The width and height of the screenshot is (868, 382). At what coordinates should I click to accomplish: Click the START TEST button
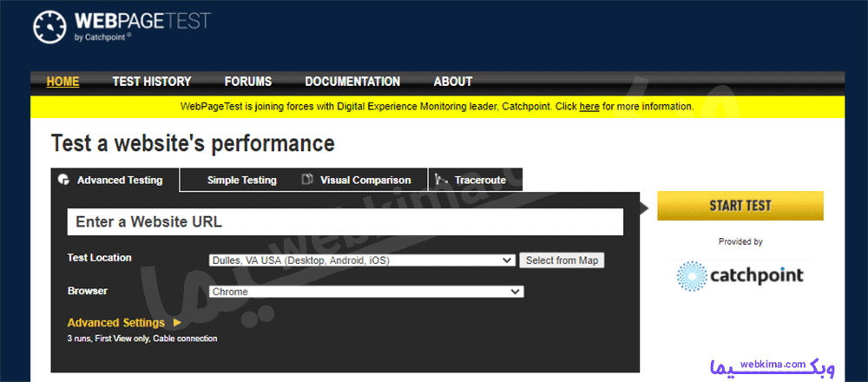pos(740,206)
